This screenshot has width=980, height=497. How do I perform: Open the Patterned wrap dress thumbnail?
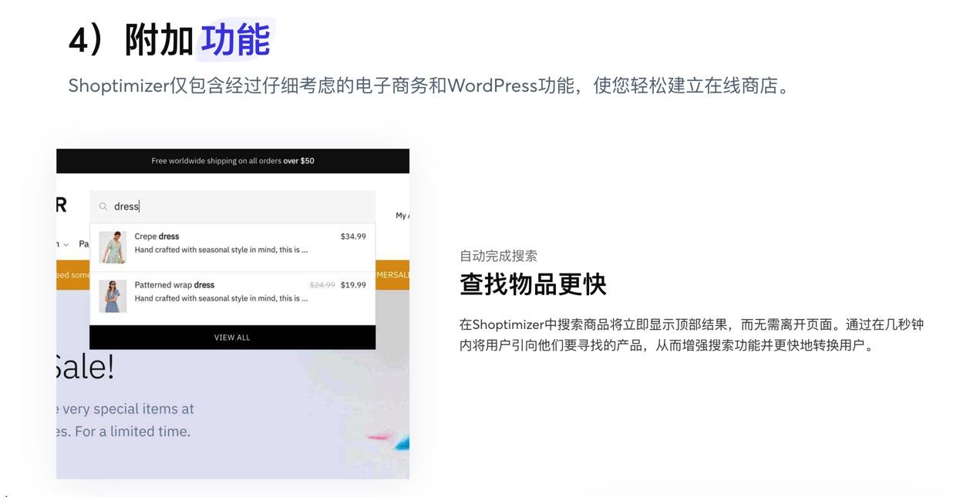[x=113, y=296]
